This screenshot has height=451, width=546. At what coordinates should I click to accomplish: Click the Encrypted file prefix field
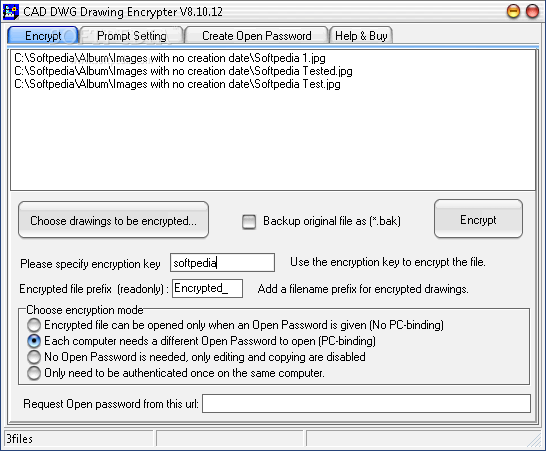tap(208, 288)
